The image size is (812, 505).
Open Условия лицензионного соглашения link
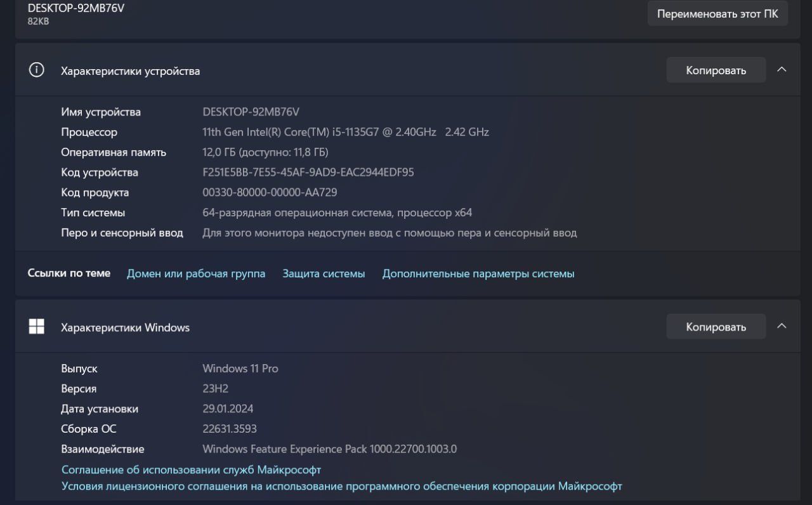pos(342,486)
